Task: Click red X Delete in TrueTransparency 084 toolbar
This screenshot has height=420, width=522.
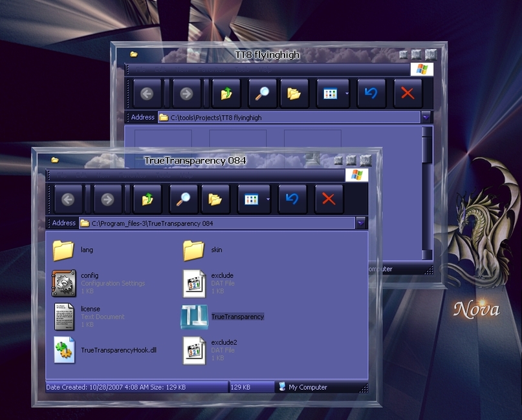Action: point(329,199)
